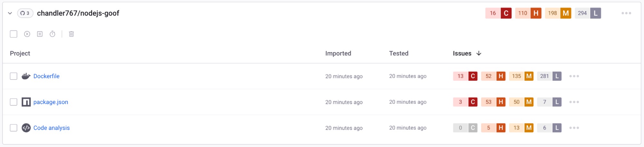Click the delete trash icon

(72, 34)
